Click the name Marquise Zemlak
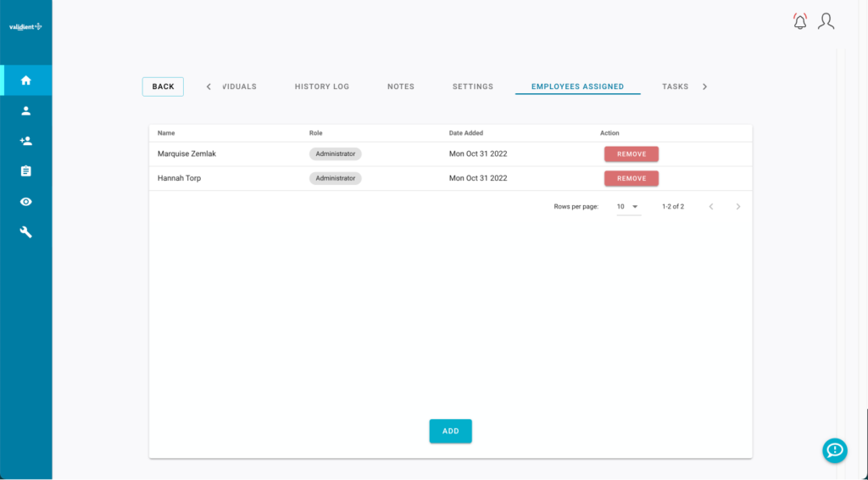The image size is (868, 480). (x=186, y=153)
